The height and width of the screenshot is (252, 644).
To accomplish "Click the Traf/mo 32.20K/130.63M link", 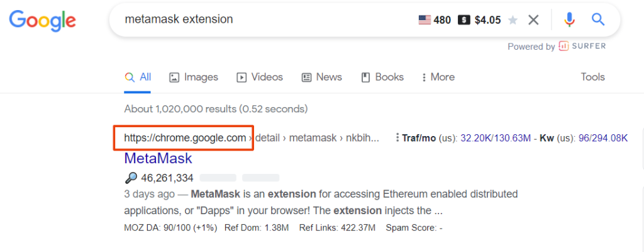I will [496, 138].
